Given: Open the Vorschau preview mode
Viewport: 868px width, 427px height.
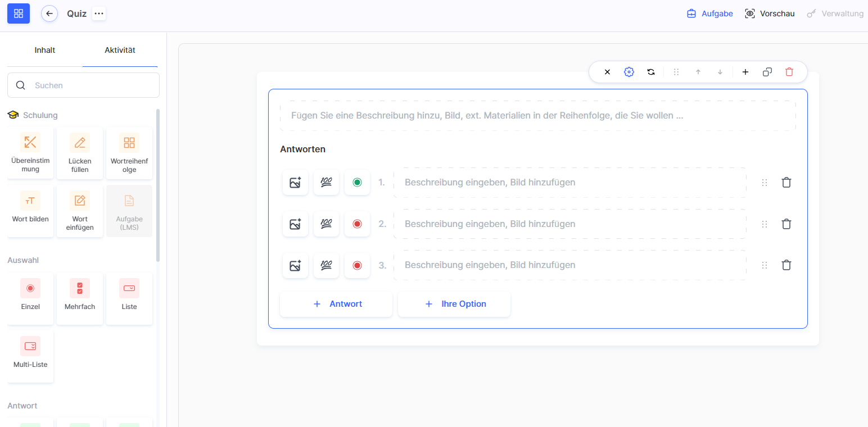Looking at the screenshot, I should coord(770,13).
